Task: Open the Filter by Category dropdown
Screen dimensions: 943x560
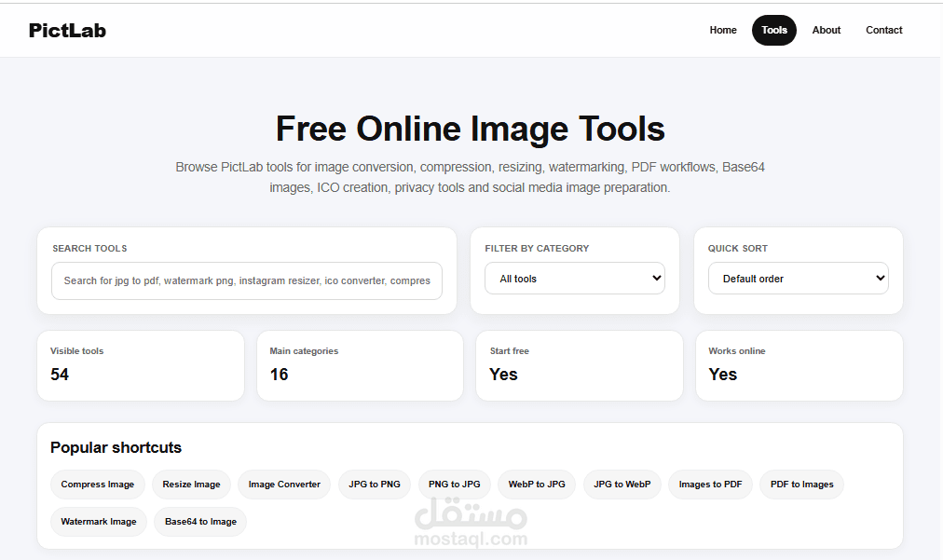Action: point(575,279)
